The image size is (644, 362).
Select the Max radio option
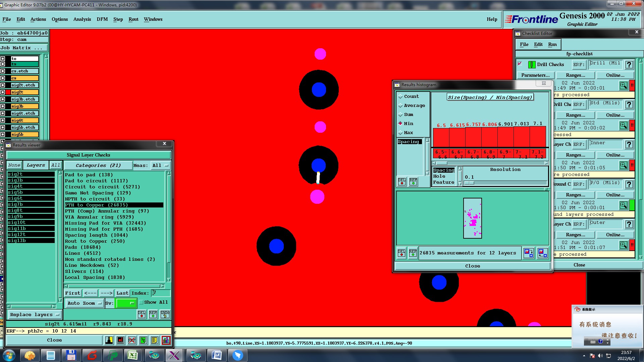coord(400,133)
